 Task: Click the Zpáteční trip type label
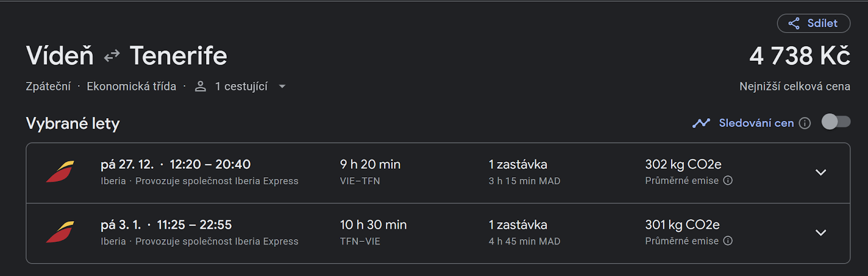(48, 87)
